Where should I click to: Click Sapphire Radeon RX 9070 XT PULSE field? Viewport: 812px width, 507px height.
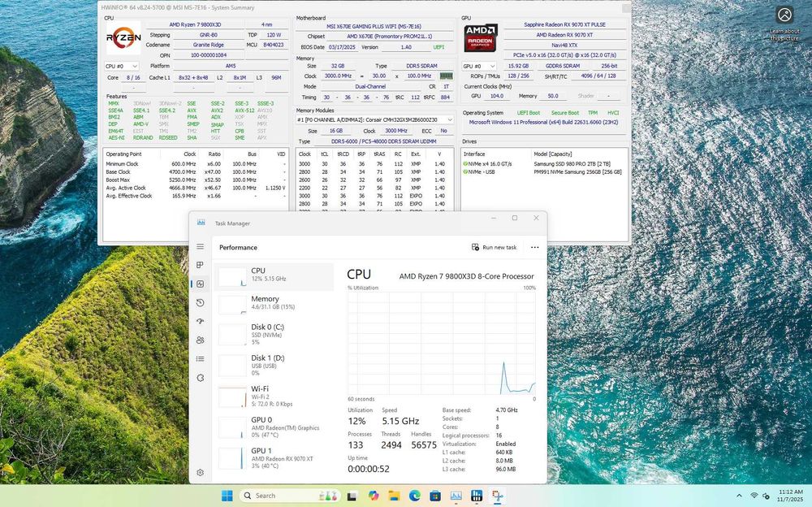(x=564, y=25)
